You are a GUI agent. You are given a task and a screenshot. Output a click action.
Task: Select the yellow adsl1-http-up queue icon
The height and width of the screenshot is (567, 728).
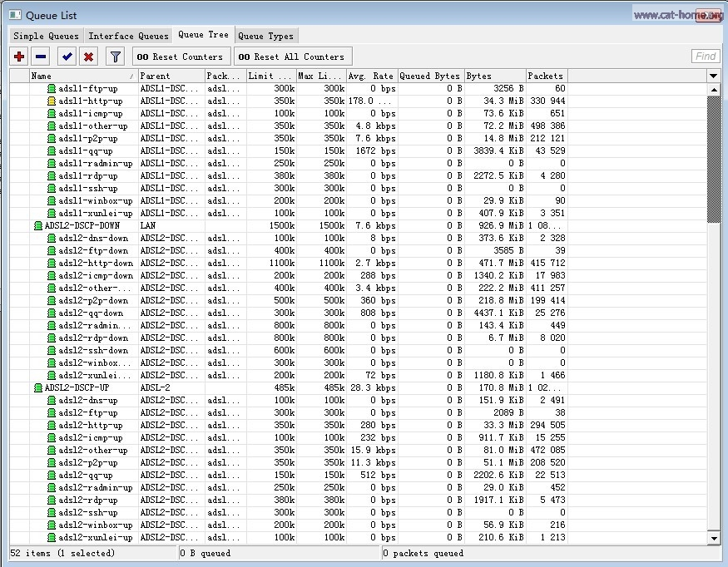[x=52, y=101]
